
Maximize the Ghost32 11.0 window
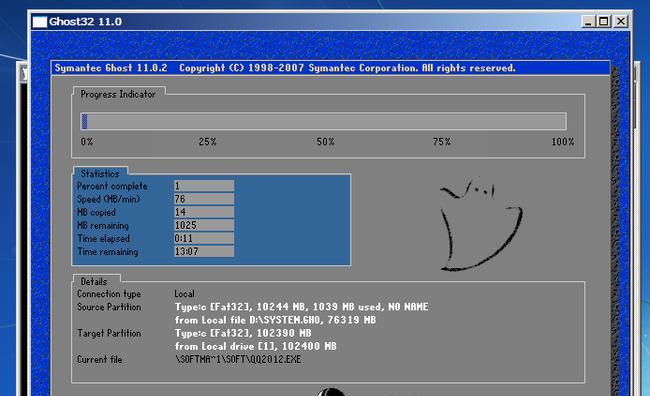point(604,22)
